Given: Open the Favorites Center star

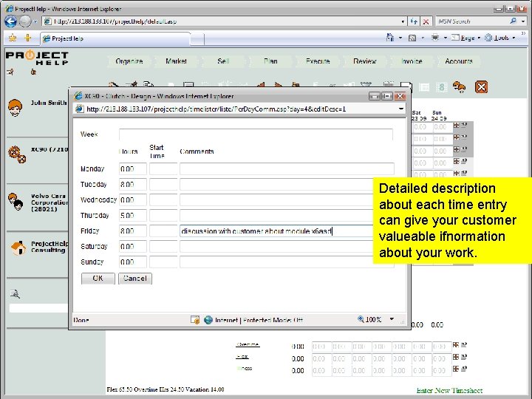Looking at the screenshot, I should coord(13,38).
